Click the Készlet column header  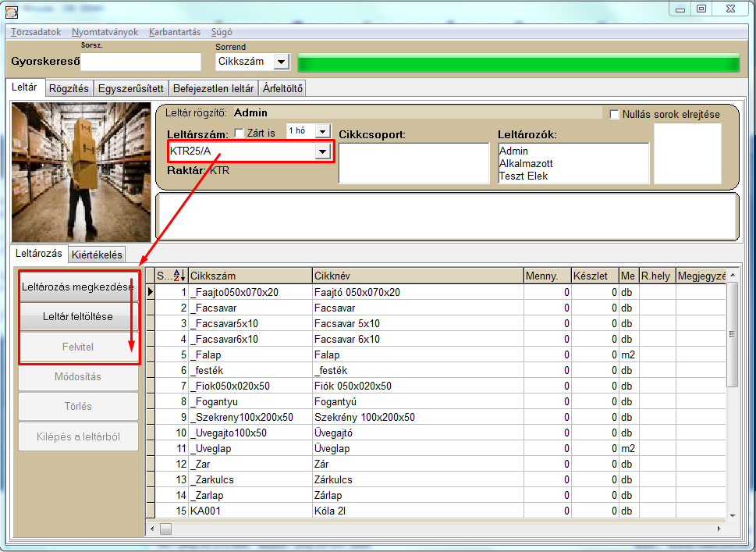[595, 276]
